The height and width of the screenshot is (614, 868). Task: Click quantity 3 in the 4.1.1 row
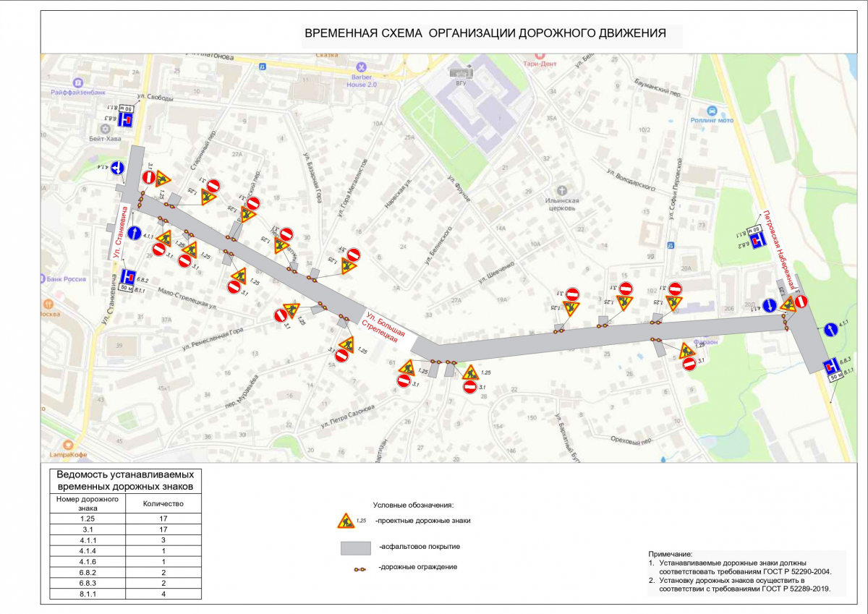pyautogui.click(x=163, y=540)
